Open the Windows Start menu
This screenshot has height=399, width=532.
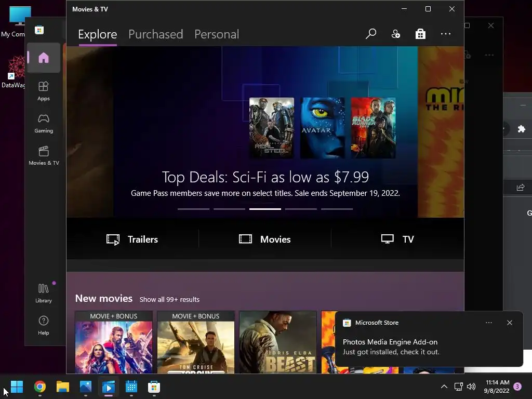tap(17, 387)
